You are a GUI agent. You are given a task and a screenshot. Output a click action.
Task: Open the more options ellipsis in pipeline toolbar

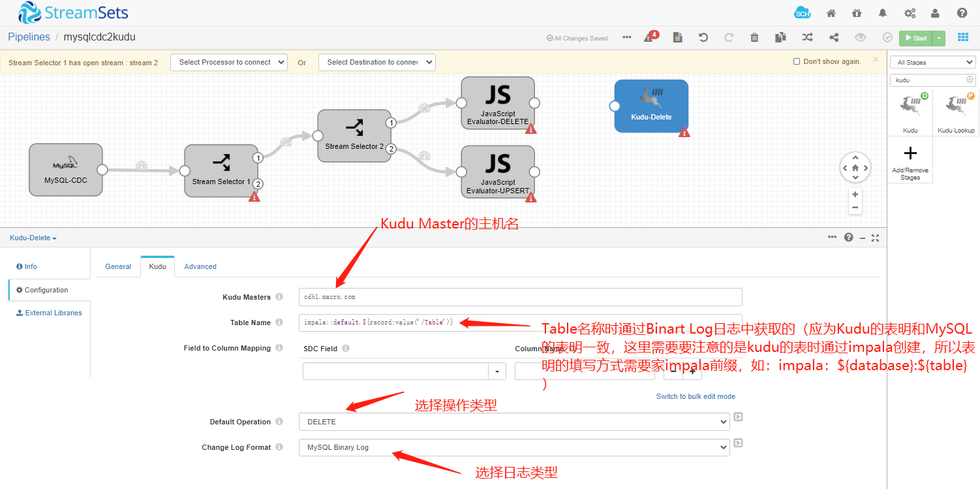[x=627, y=37]
